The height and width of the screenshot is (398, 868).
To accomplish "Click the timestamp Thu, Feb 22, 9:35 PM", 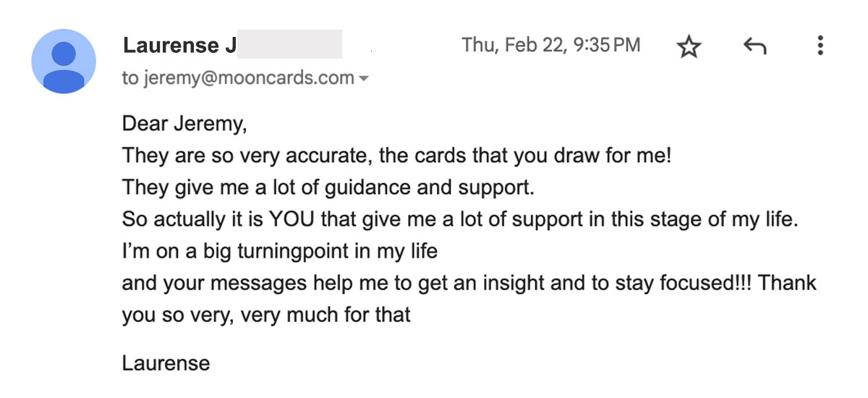I will click(x=551, y=45).
